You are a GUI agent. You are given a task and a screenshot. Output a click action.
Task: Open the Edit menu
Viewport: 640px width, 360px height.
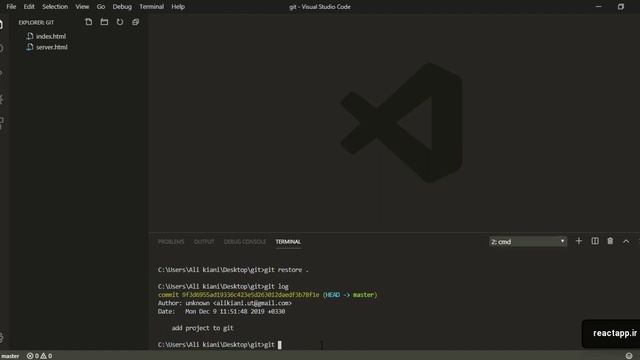pos(29,7)
